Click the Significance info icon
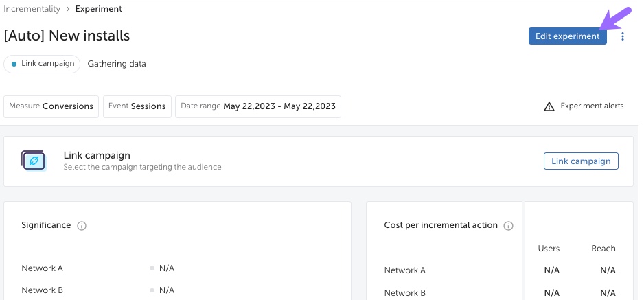Viewport: 644px width, 300px height. (x=82, y=226)
